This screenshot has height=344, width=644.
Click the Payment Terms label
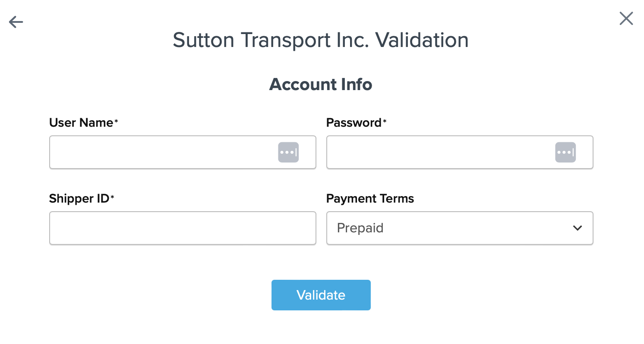(370, 199)
